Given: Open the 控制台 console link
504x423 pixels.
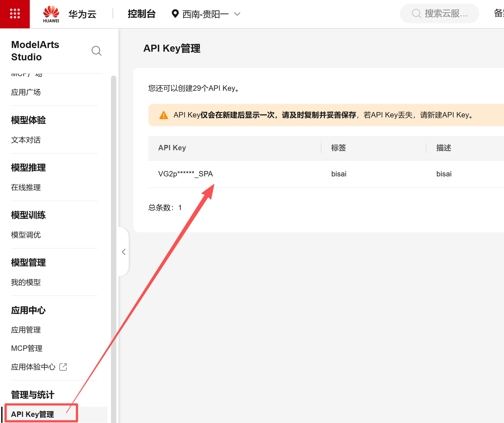Looking at the screenshot, I should [x=142, y=14].
